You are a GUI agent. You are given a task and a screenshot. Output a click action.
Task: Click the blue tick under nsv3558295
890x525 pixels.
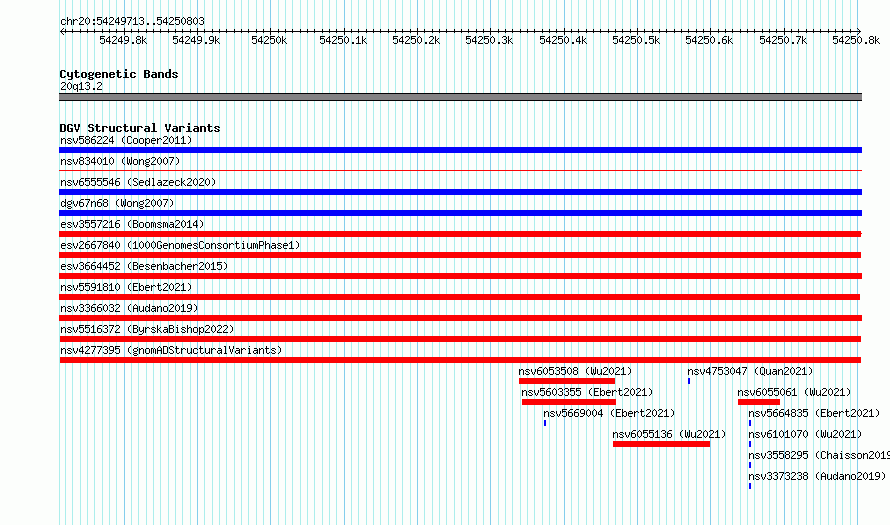(x=750, y=465)
